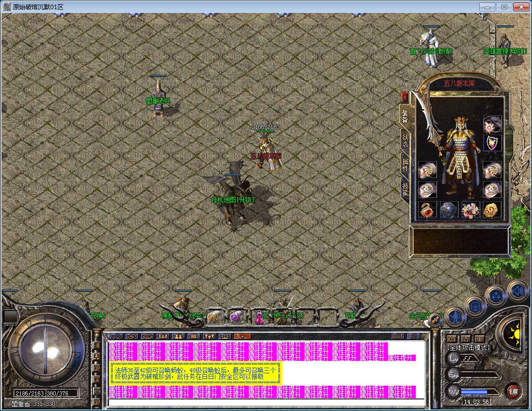Click the right ring equipment slot
Viewport: 532px width, 411px height.
point(492,190)
